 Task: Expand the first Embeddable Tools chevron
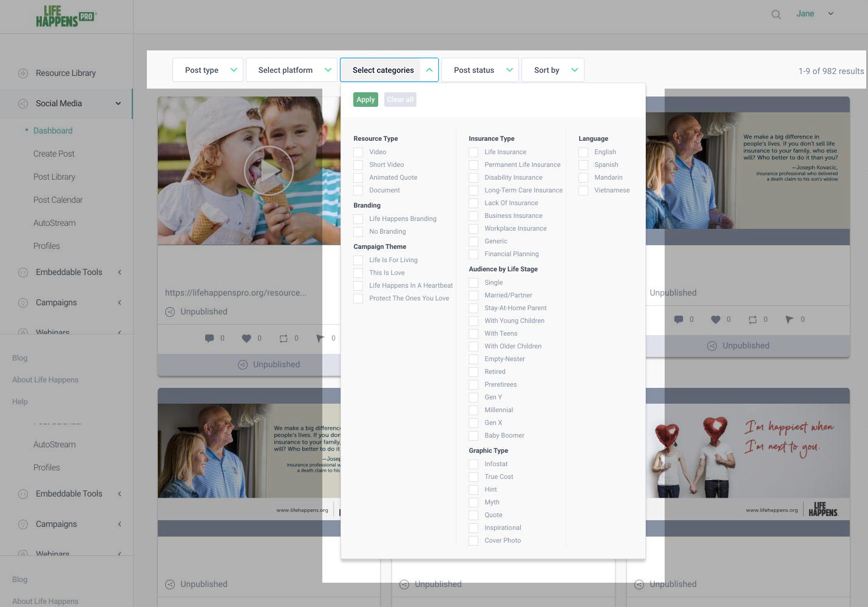(120, 272)
